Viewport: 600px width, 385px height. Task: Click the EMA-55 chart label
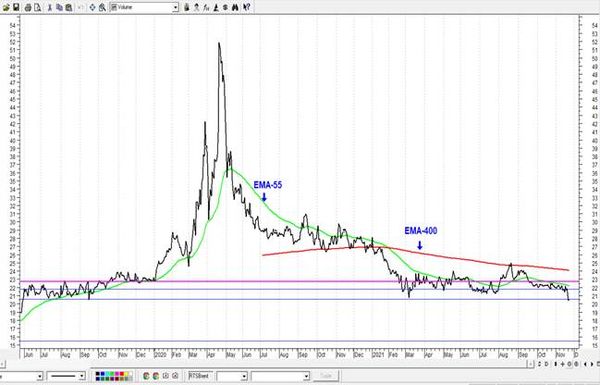point(267,185)
